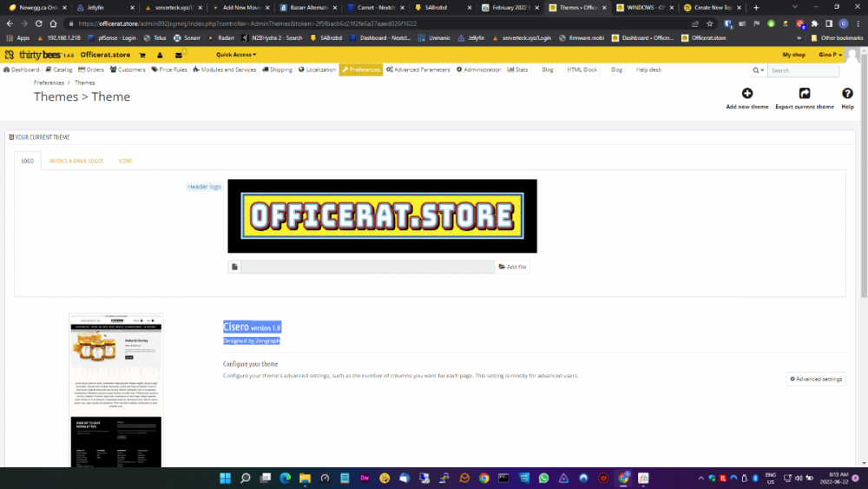
Task: Switch to the Invoice & Email Logos tab
Action: coord(76,161)
